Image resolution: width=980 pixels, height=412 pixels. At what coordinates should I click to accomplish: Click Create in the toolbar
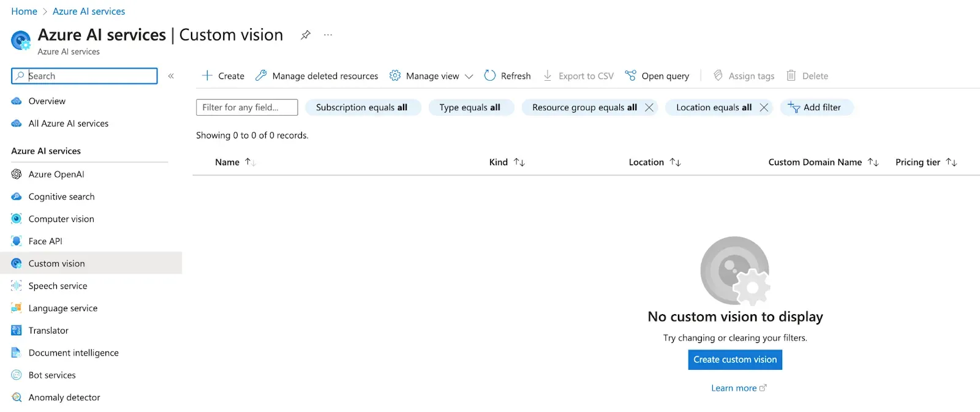[x=223, y=76]
